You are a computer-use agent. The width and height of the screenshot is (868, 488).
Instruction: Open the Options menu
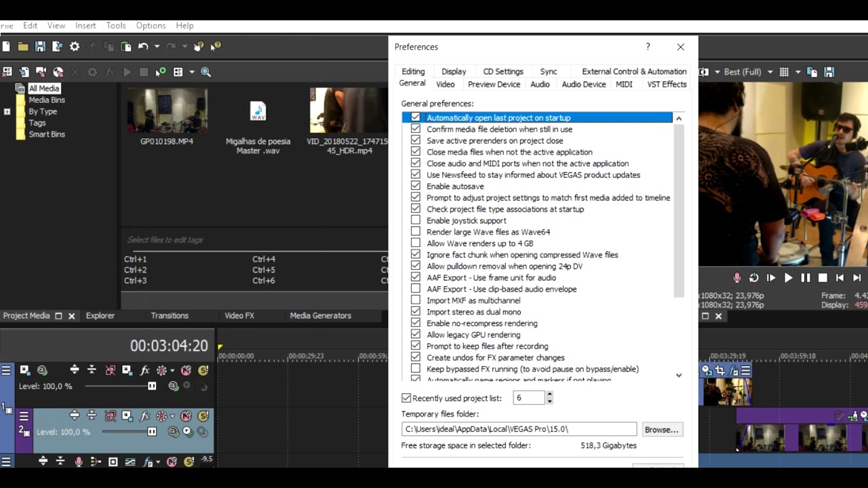point(151,26)
